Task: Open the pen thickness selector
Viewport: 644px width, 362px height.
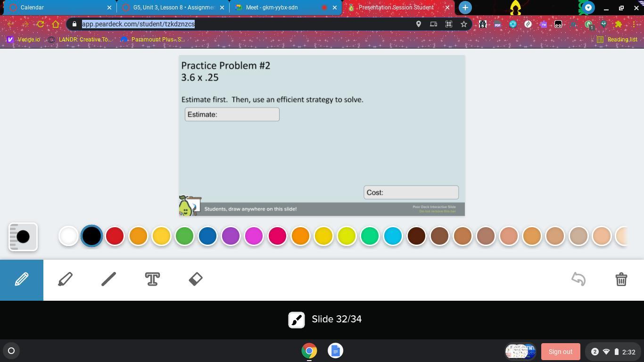Action: click(x=23, y=237)
